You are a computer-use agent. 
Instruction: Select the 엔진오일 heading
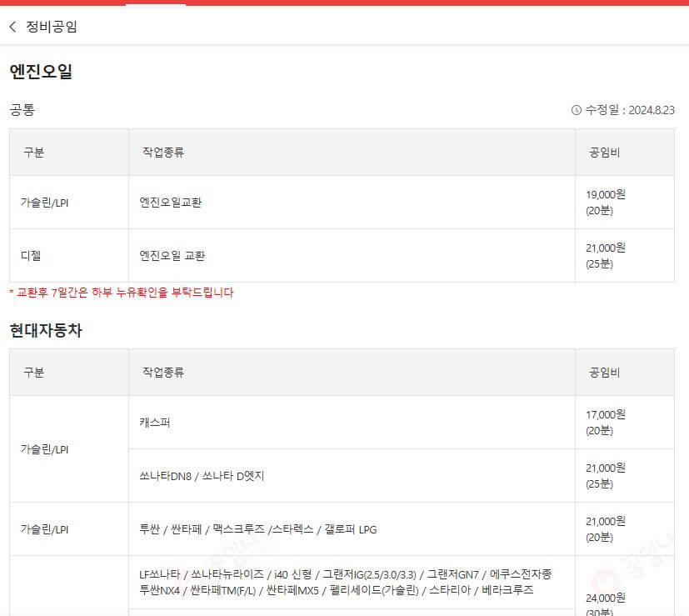41,71
